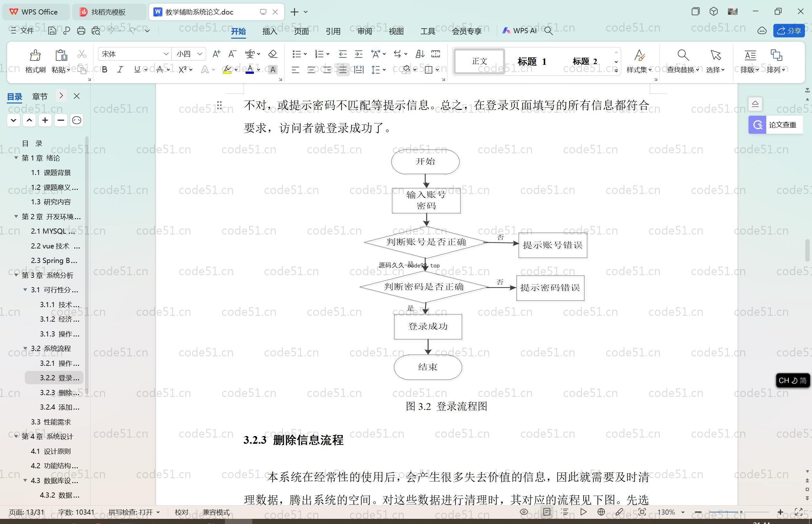Open the zoom percentage 130% dropdown
This screenshot has height=524, width=812.
[682, 512]
